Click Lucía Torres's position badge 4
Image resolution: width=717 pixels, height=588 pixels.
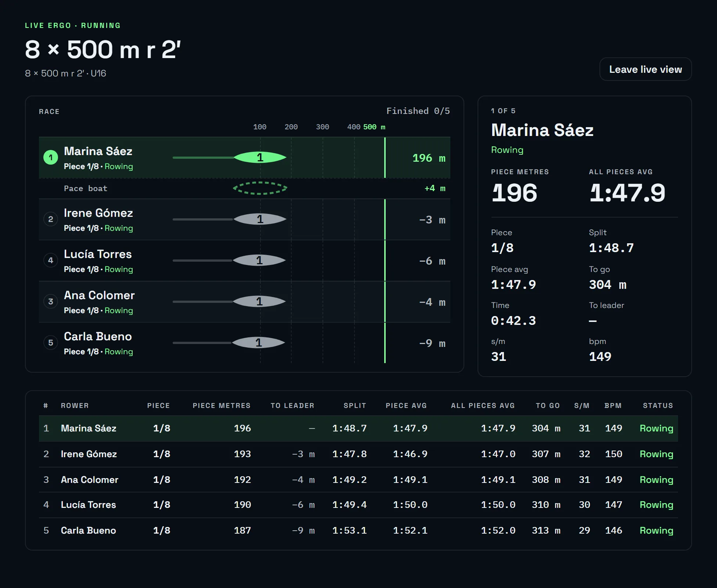click(51, 261)
